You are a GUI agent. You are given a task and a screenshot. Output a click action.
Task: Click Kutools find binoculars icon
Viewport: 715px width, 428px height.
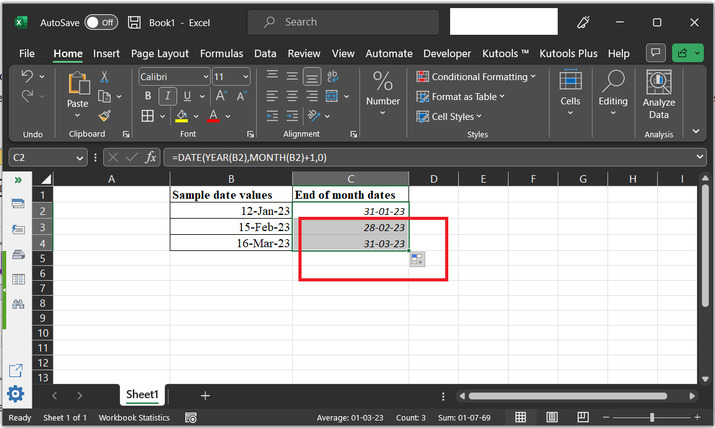18,304
